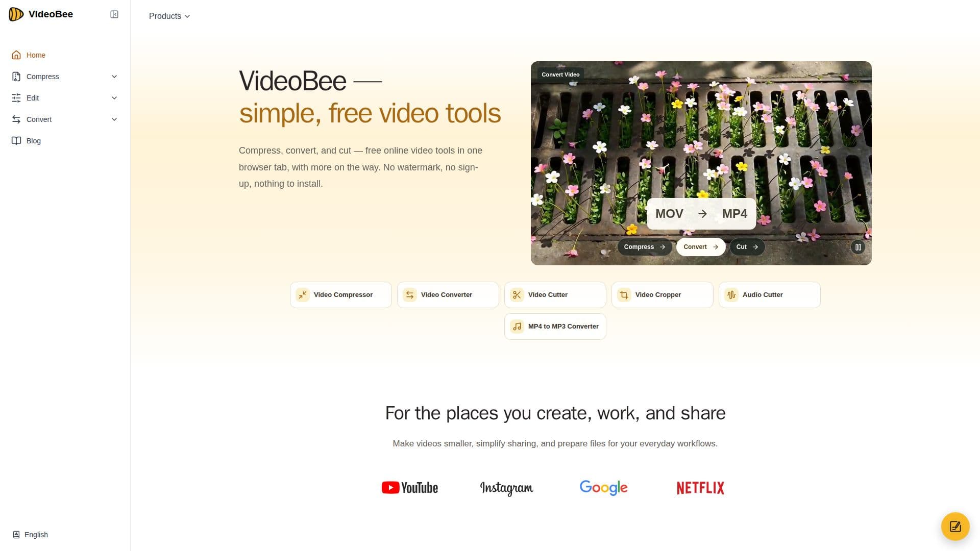Open the English language selector

point(31,535)
